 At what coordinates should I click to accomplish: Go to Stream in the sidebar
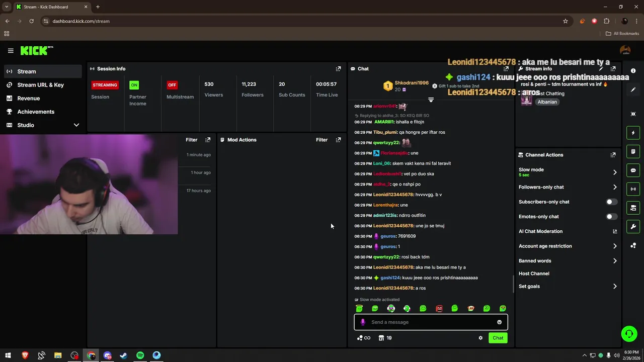pyautogui.click(x=43, y=71)
